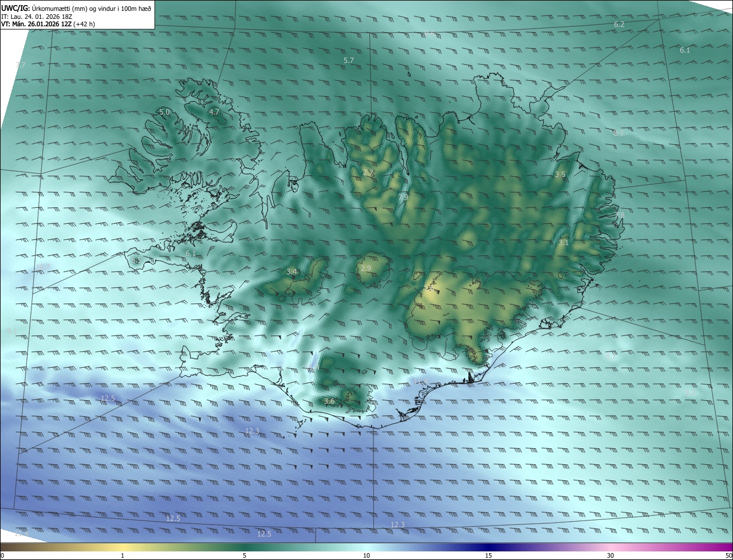Select the 30 tick label on the color scale
Viewport: 733px width, 560px height.
pyautogui.click(x=610, y=555)
